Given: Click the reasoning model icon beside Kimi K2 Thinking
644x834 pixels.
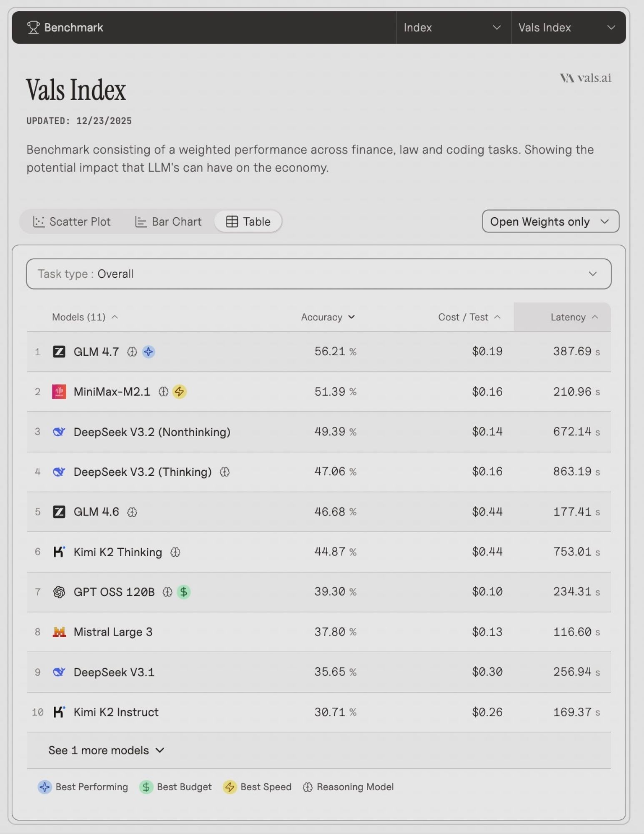Looking at the screenshot, I should click(x=175, y=552).
